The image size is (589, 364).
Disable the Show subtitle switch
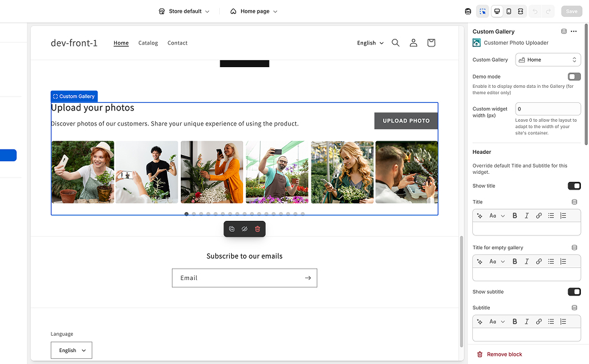tap(574, 292)
